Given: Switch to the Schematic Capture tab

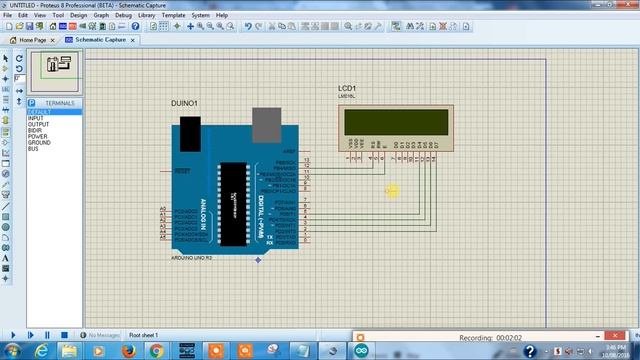Looking at the screenshot, I should pyautogui.click(x=100, y=40).
